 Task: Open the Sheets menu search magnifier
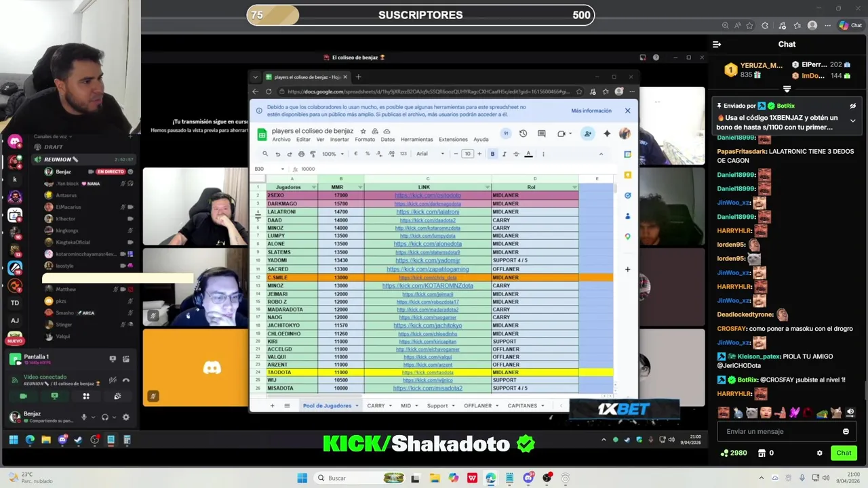click(x=265, y=154)
